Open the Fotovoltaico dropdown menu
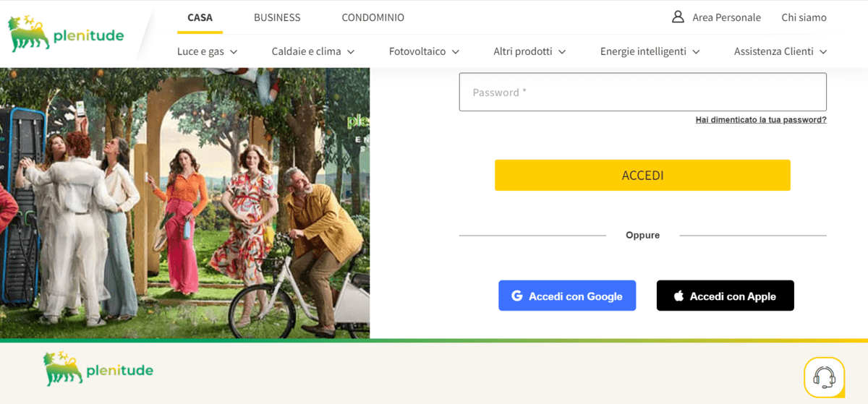The image size is (868, 404). [x=424, y=51]
